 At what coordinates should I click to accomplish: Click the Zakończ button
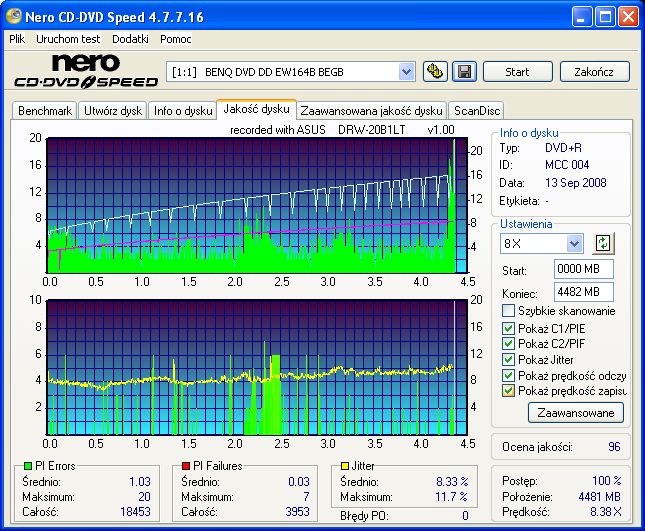click(594, 72)
